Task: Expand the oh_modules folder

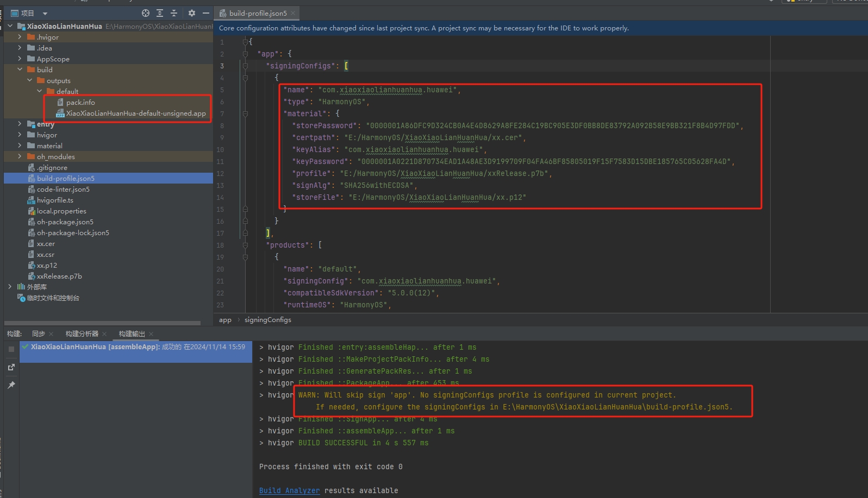Action: pyautogui.click(x=20, y=156)
